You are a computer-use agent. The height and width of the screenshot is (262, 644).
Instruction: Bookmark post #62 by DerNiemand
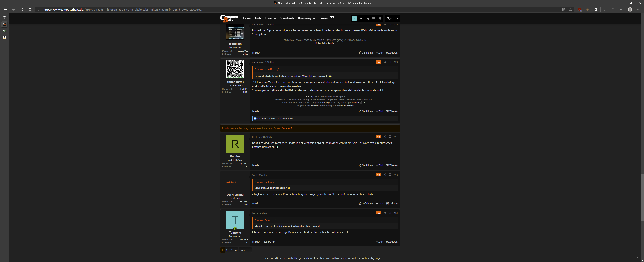tap(390, 175)
